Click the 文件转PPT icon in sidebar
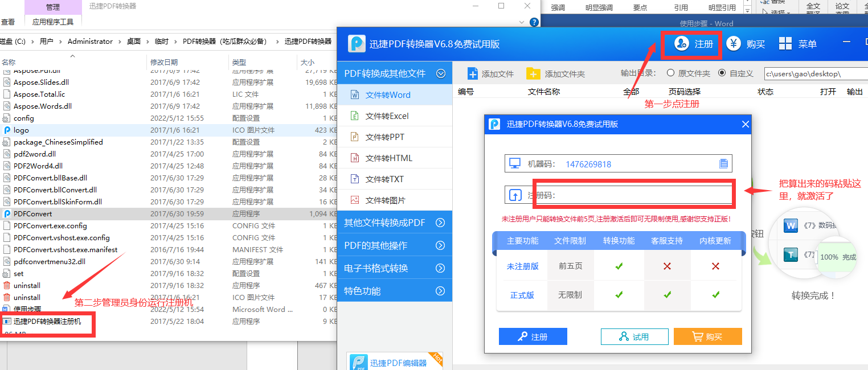 [x=354, y=137]
